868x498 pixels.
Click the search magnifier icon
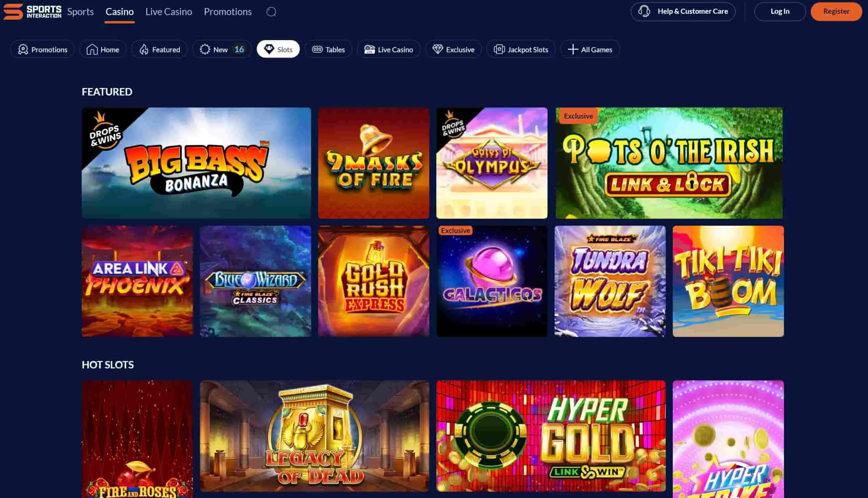tap(271, 12)
